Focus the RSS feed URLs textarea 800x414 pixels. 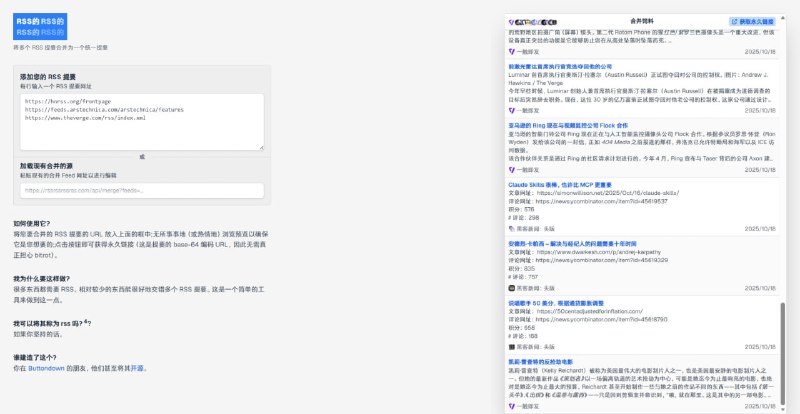[x=142, y=122]
